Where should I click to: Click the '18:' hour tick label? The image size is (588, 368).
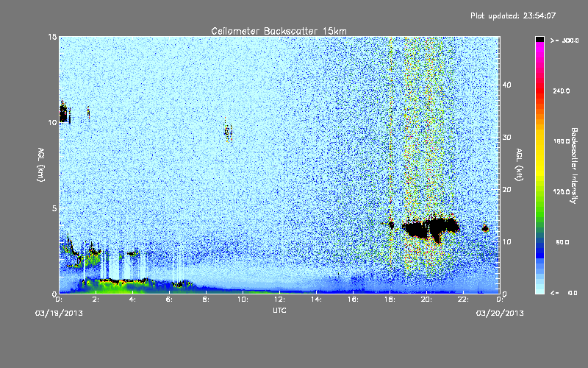(390, 300)
